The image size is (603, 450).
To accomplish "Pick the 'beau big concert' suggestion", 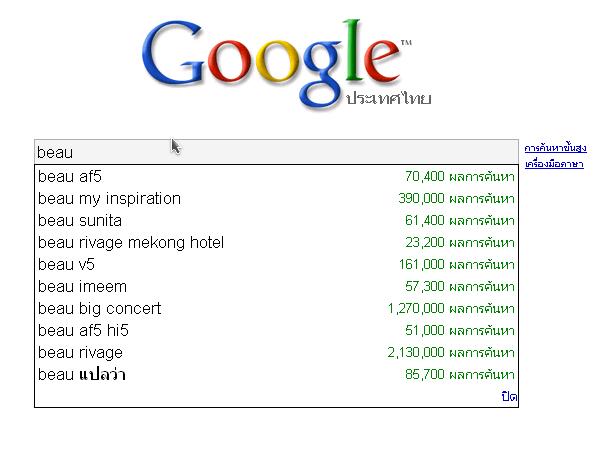I will tap(276, 308).
